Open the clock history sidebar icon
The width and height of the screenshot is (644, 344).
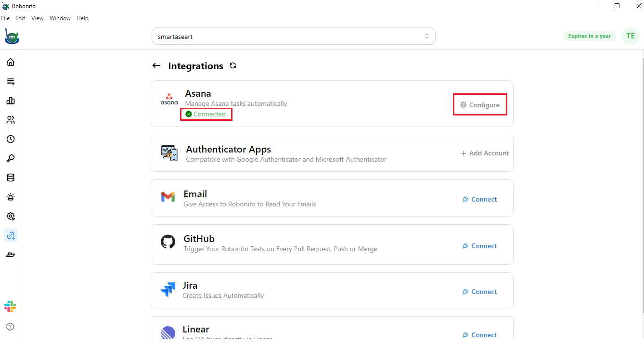pos(11,139)
